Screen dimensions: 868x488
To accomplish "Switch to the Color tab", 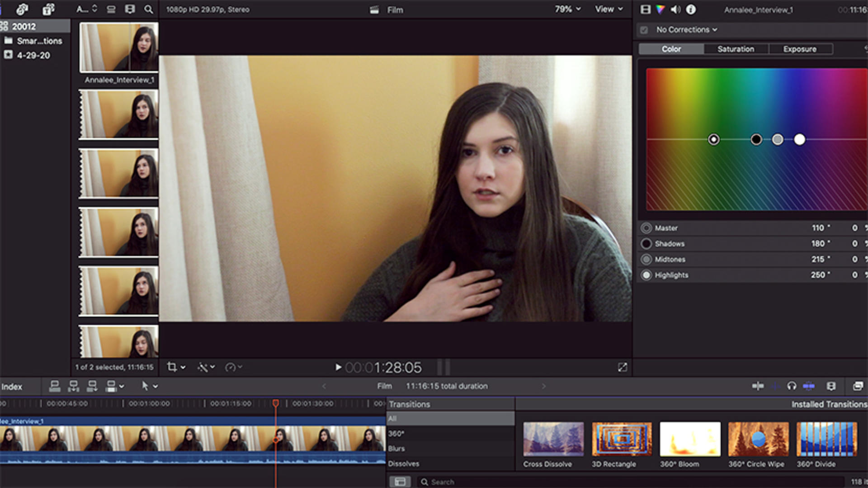I will point(671,49).
